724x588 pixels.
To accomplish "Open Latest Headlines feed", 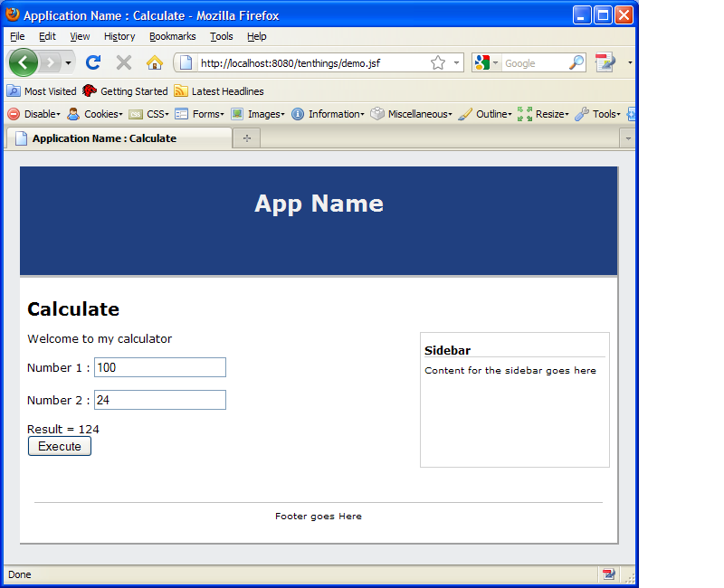I will point(219,91).
